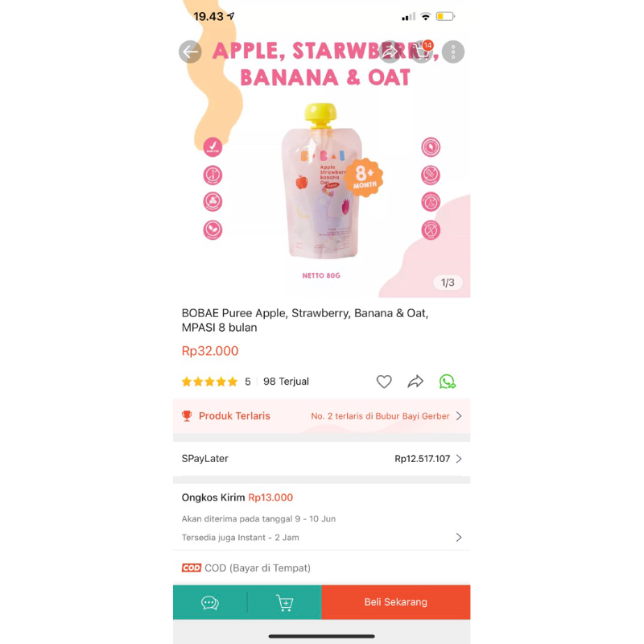
Task: Tap the Ongkos Kirim Rp13.000 row
Action: [x=321, y=497]
